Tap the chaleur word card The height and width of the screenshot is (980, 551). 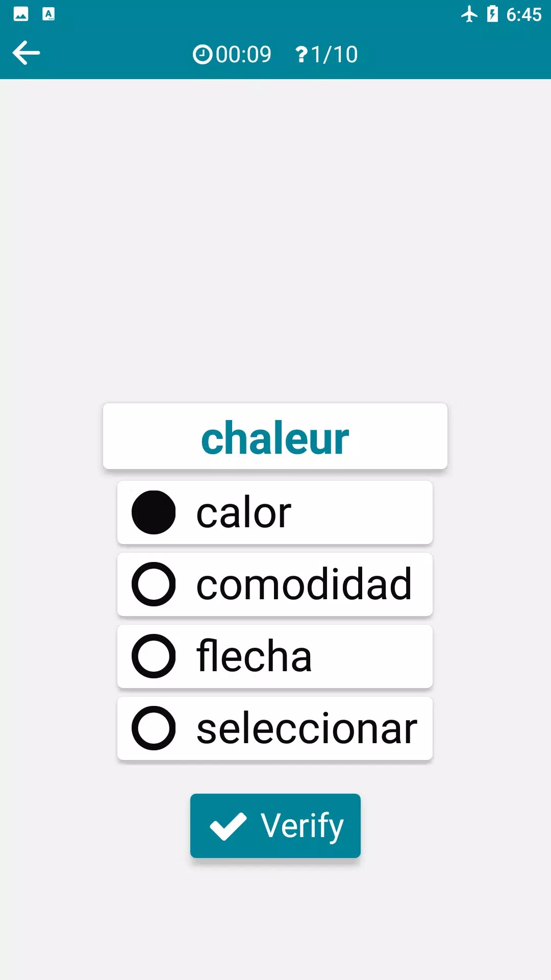tap(275, 437)
